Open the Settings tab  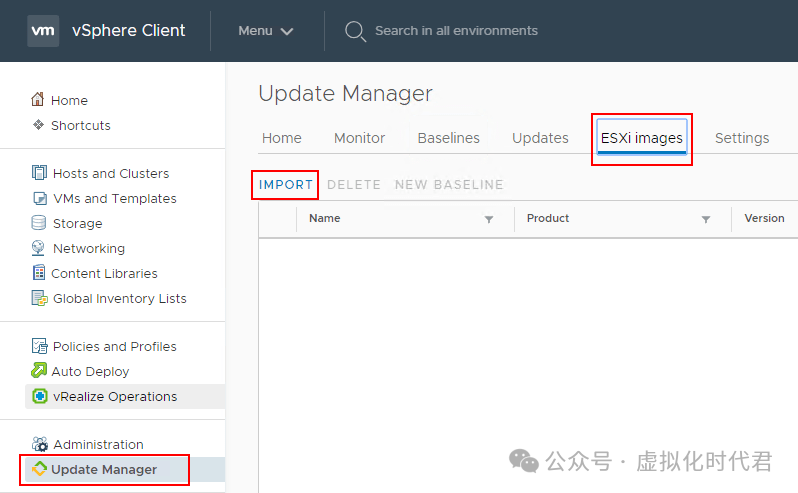pyautogui.click(x=742, y=138)
